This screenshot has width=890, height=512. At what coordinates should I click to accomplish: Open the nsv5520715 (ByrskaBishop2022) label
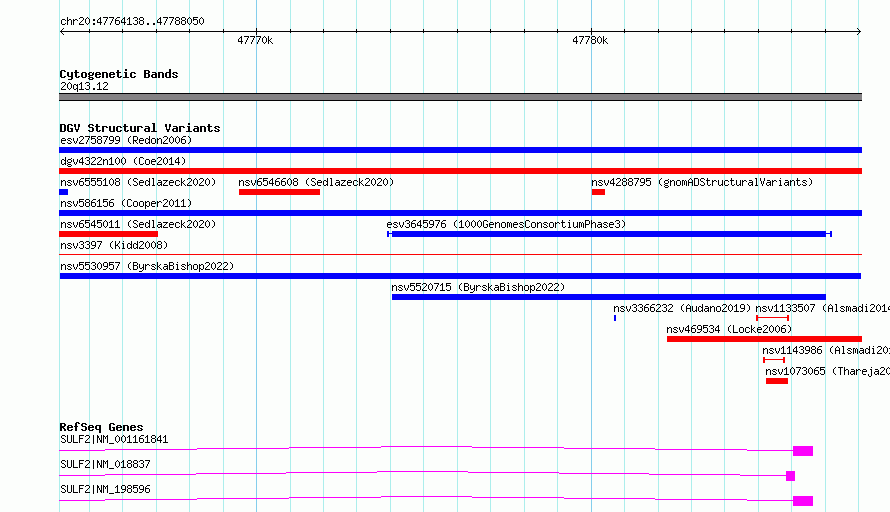tap(478, 287)
